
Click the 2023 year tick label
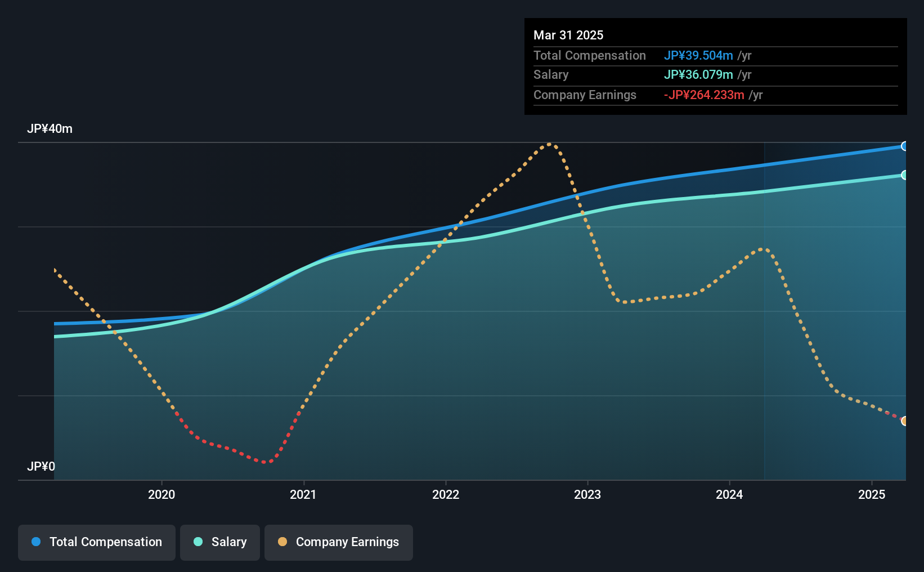click(587, 494)
